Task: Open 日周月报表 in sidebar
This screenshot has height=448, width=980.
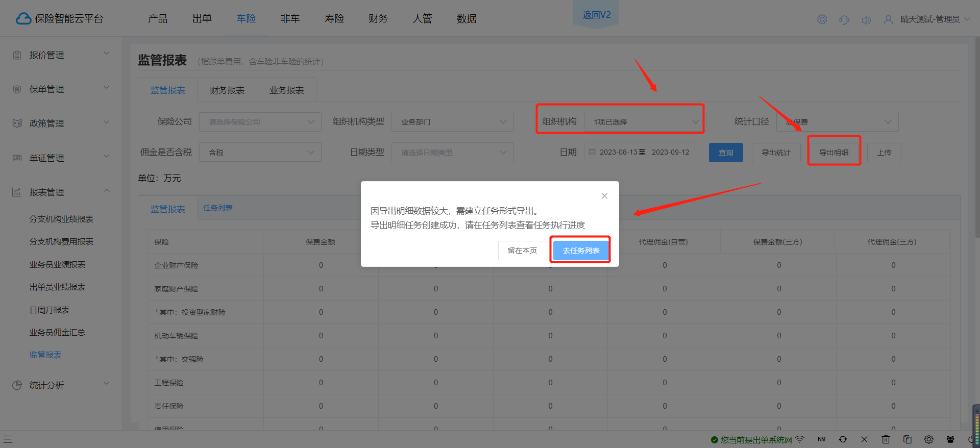Action: [49, 310]
